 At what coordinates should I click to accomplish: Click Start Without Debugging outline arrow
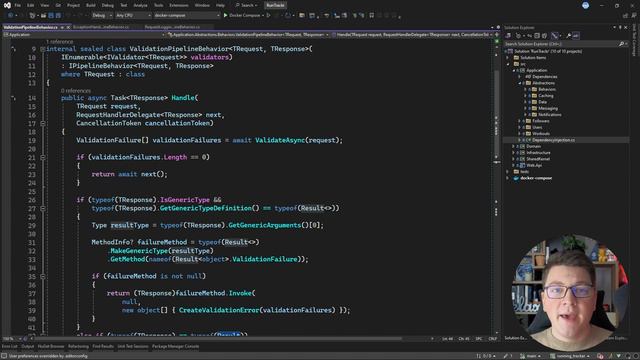[269, 16]
